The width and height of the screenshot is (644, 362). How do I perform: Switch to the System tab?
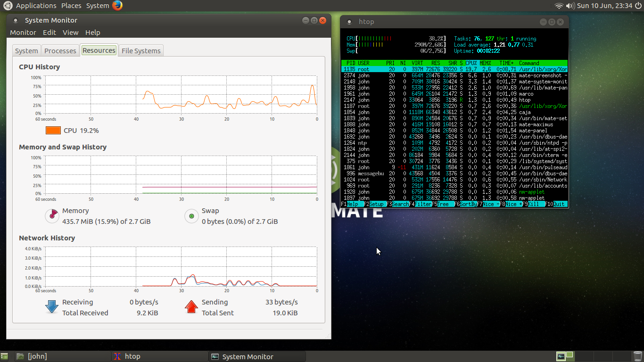[26, 51]
